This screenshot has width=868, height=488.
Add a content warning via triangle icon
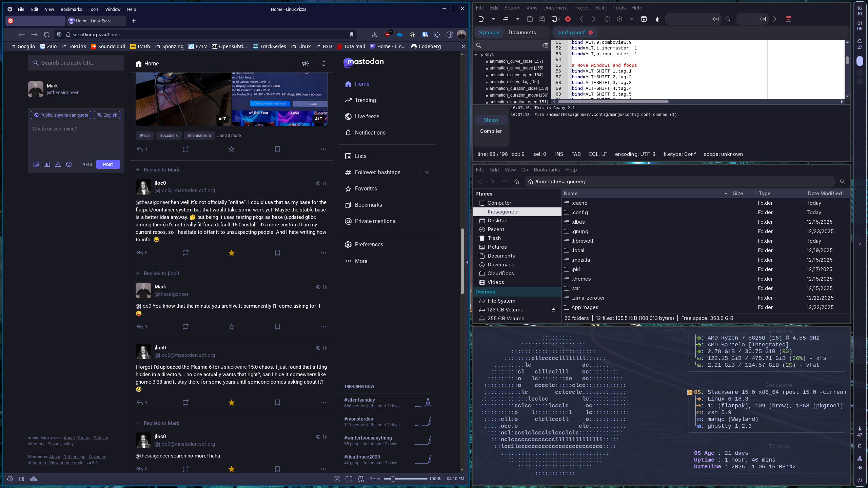tap(58, 164)
